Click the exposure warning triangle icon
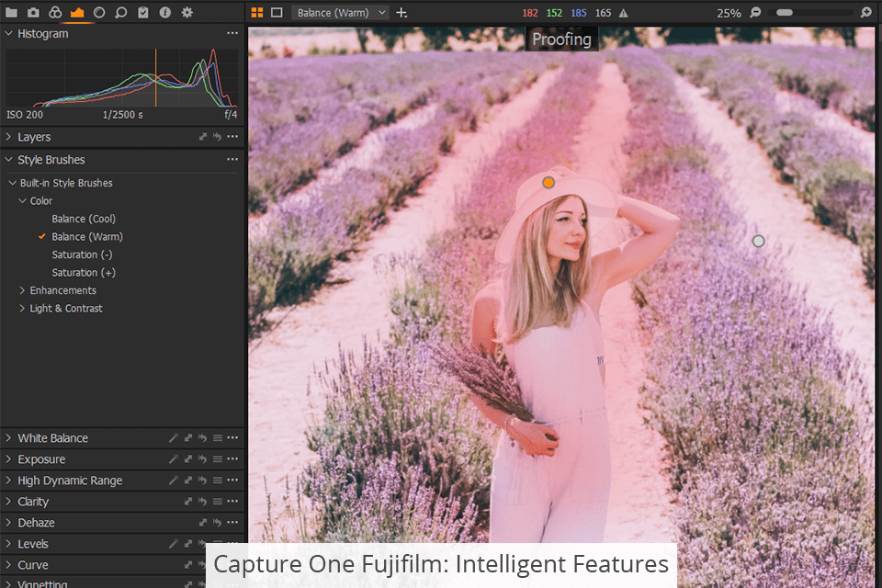This screenshot has width=882, height=588. click(624, 13)
